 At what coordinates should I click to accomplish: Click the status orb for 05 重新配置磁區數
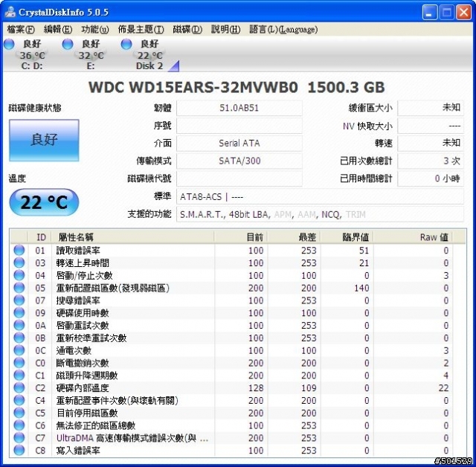pyautogui.click(x=19, y=288)
